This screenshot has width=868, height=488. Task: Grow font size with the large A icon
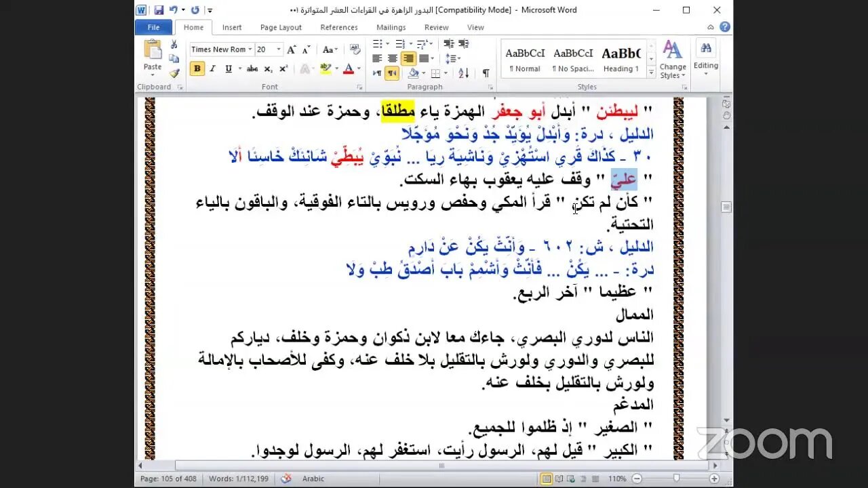click(292, 49)
